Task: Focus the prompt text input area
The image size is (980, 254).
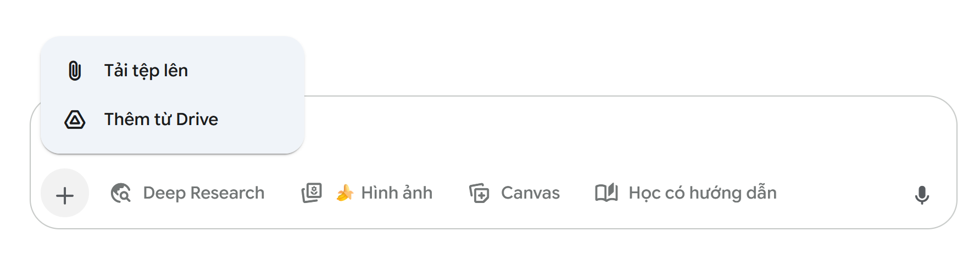Action: pyautogui.click(x=549, y=132)
